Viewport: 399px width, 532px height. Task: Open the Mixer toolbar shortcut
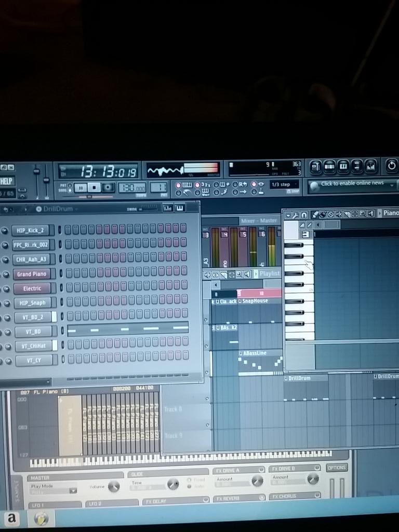(x=370, y=166)
